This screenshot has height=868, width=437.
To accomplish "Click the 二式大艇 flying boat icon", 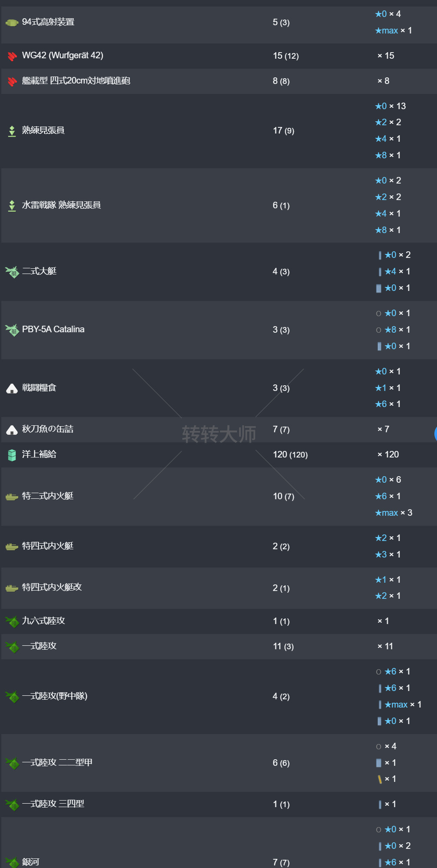I will click(12, 272).
